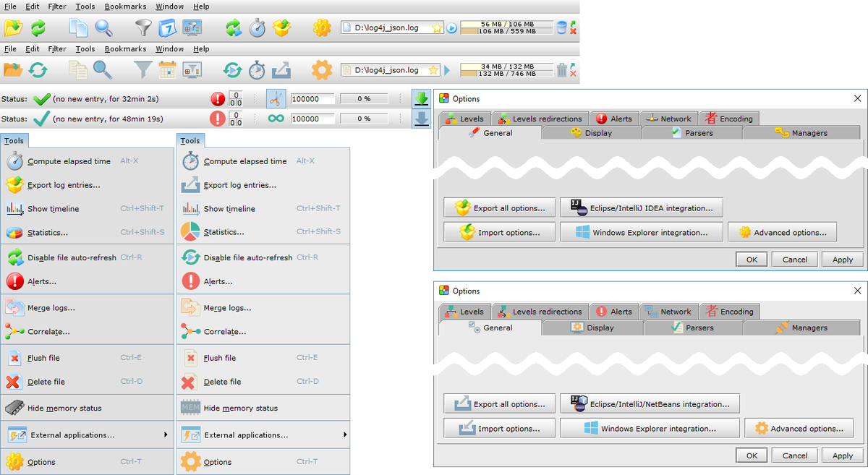Click the stopwatch icon in the 56 MB toolbar
Image resolution: width=868 pixels, height=475 pixels.
(258, 28)
